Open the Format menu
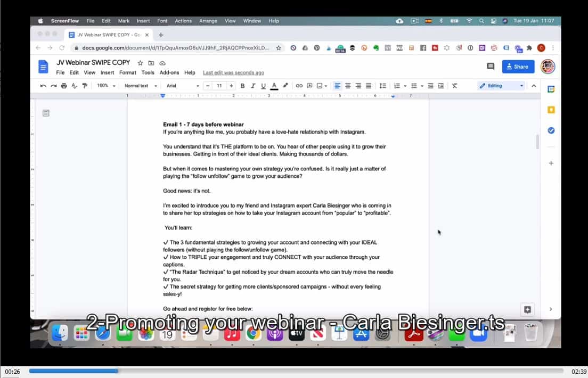588x378 pixels. (127, 72)
